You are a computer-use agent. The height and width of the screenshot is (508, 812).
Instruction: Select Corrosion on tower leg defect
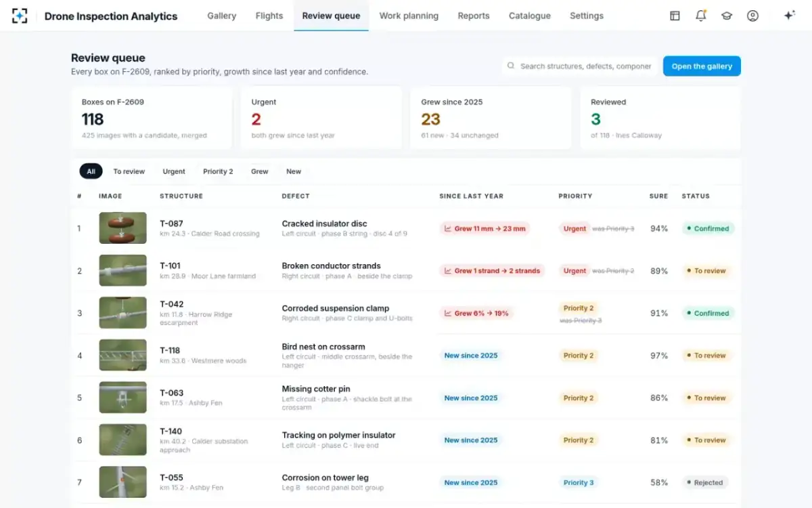point(325,478)
